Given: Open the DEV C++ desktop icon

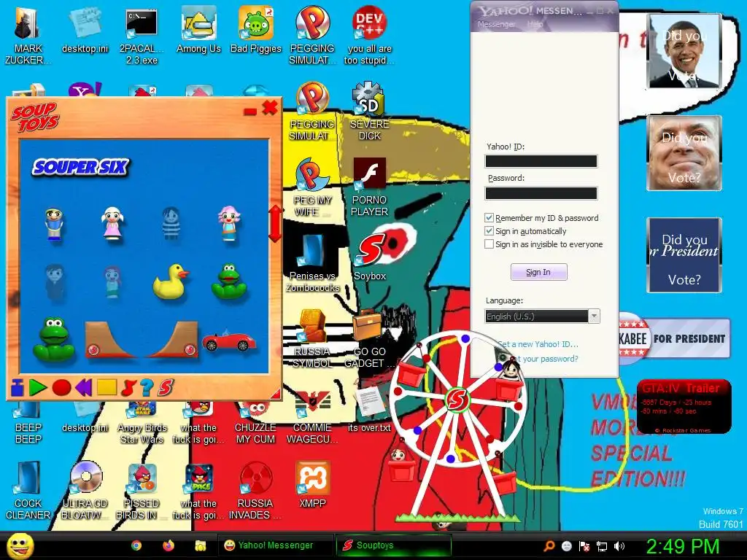Looking at the screenshot, I should pos(370,36).
